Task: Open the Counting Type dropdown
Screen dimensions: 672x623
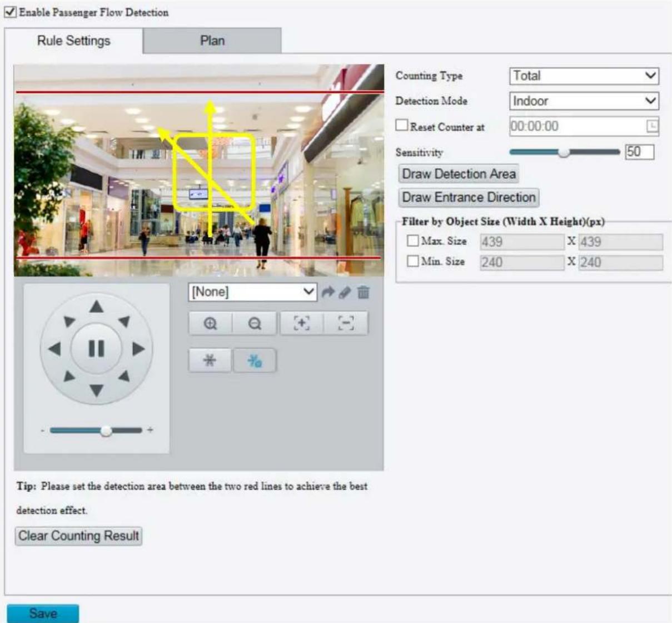Action: point(584,76)
